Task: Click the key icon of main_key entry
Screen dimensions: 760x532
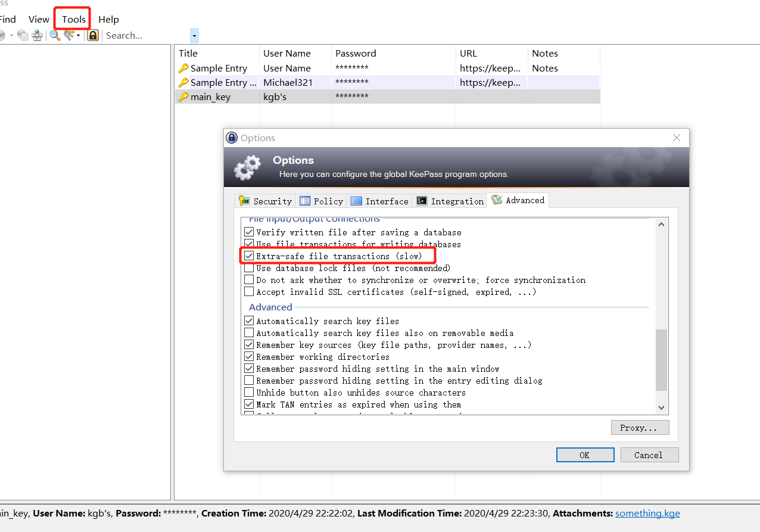Action: (x=183, y=97)
